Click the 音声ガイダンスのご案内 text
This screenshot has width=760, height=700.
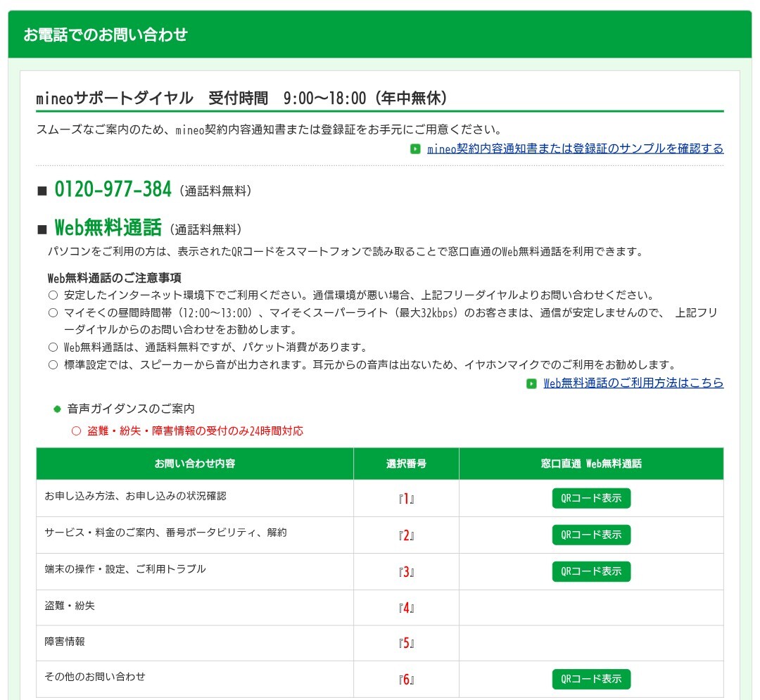point(131,409)
